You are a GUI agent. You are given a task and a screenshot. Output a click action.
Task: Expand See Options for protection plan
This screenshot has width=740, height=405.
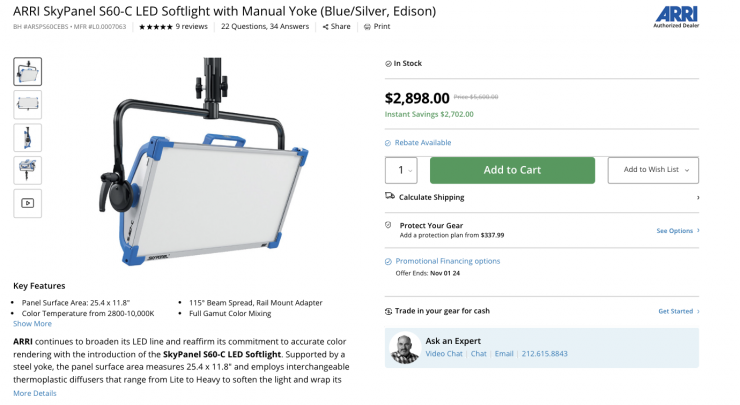pyautogui.click(x=677, y=231)
